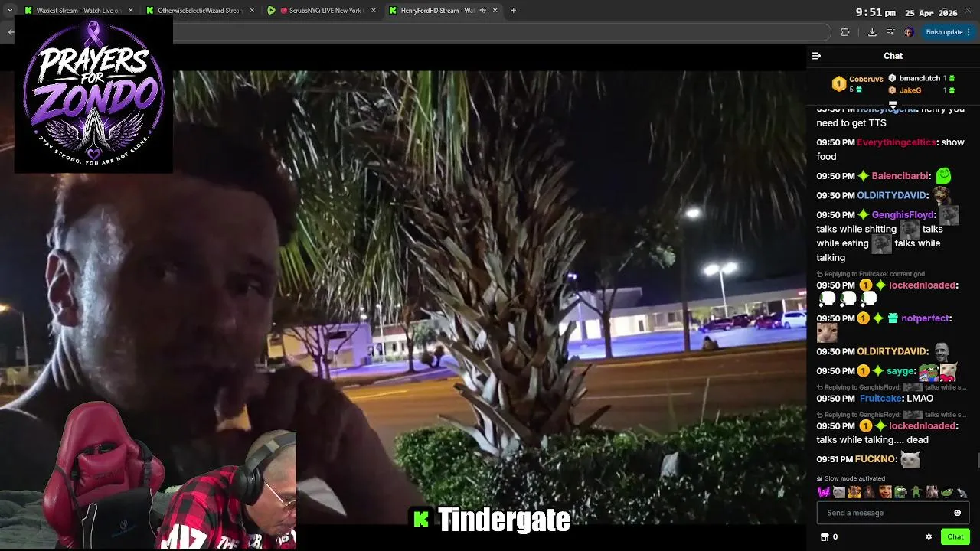
Task: Close the Waxiest Stream tab
Action: click(130, 11)
